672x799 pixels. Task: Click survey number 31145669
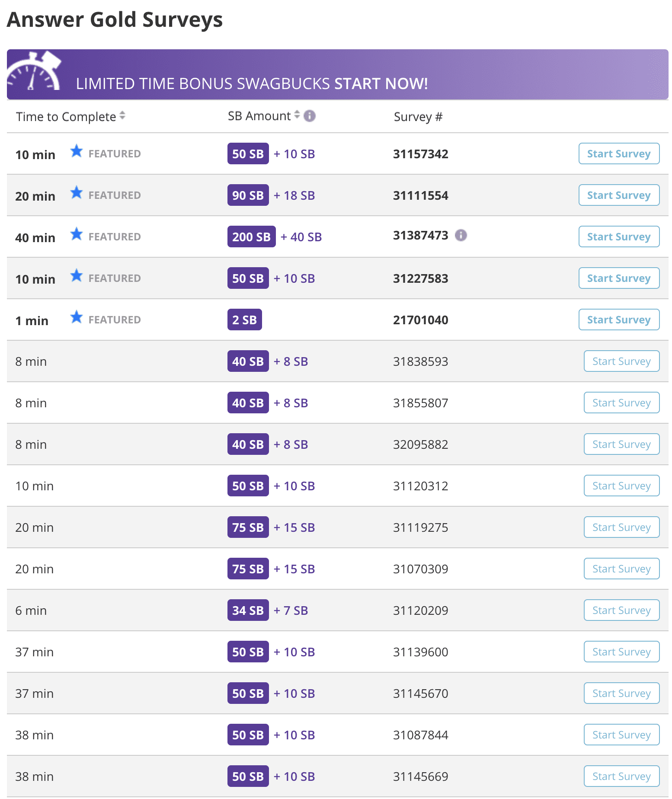[x=421, y=777]
